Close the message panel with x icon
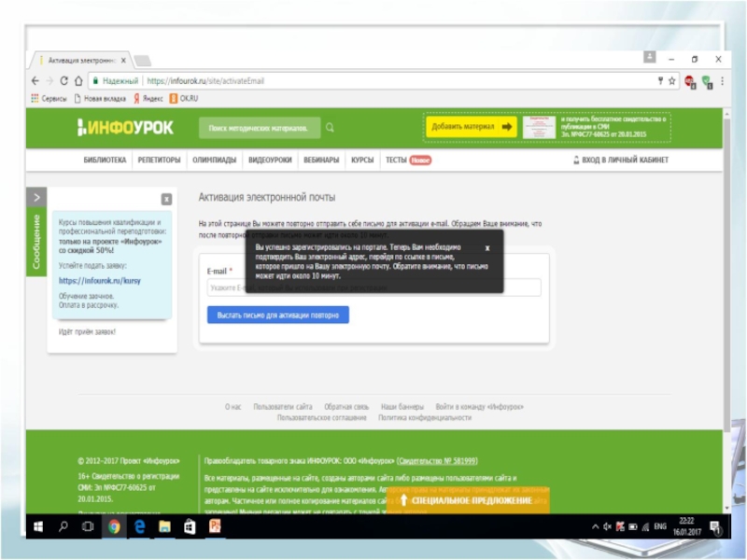This screenshot has height=560, width=747. [166, 199]
